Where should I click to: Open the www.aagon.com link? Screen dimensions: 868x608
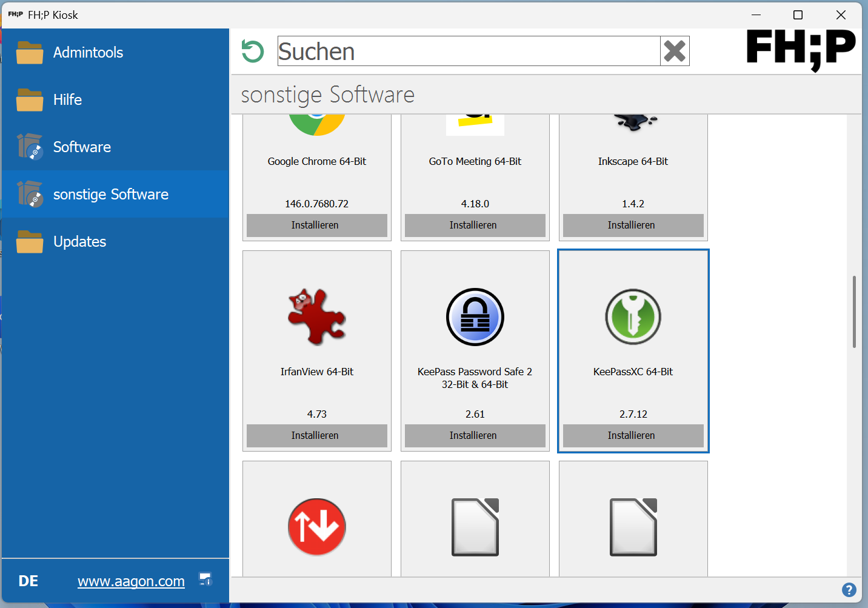click(131, 581)
